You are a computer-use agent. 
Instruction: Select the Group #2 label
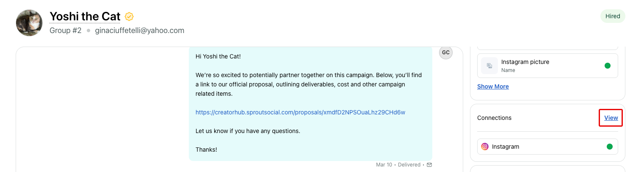point(65,31)
